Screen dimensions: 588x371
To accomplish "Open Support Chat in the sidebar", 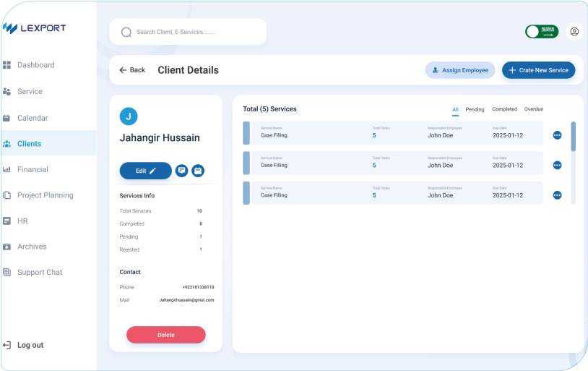I will 40,273.
